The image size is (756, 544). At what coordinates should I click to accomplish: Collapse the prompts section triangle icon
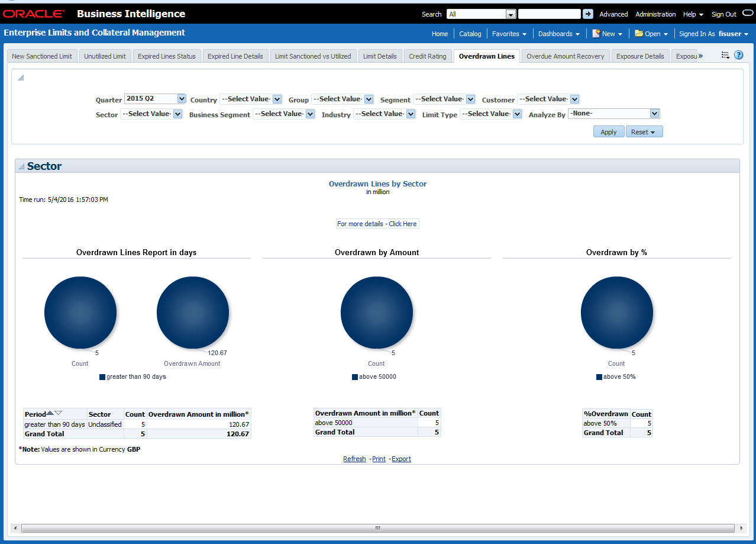tap(21, 78)
